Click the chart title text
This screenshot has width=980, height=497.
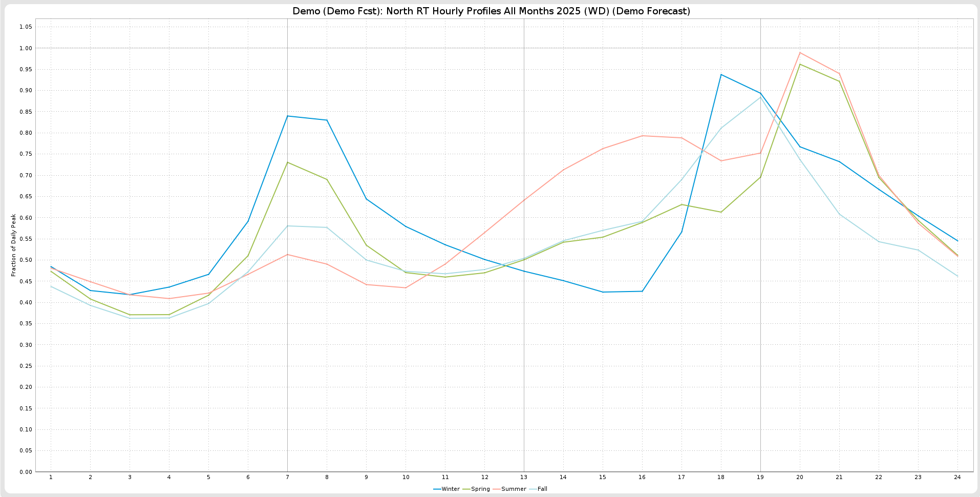point(491,11)
